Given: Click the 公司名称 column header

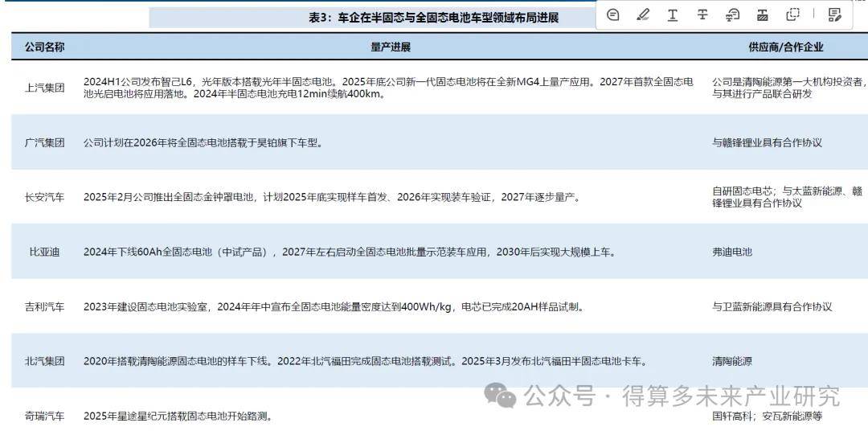Looking at the screenshot, I should [45, 47].
